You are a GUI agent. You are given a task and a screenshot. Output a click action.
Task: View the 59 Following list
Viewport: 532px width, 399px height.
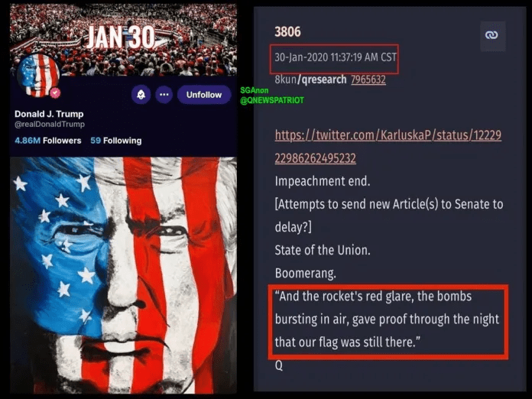(116, 141)
